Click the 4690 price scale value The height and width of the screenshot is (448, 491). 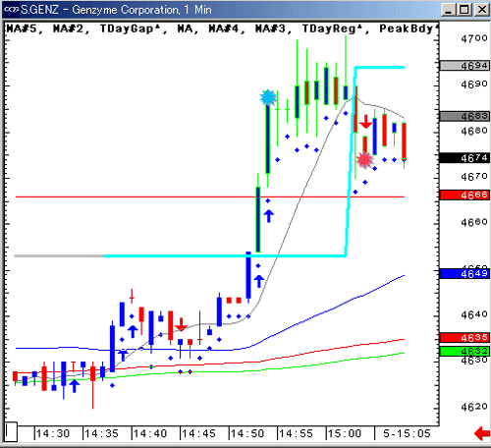coord(474,84)
